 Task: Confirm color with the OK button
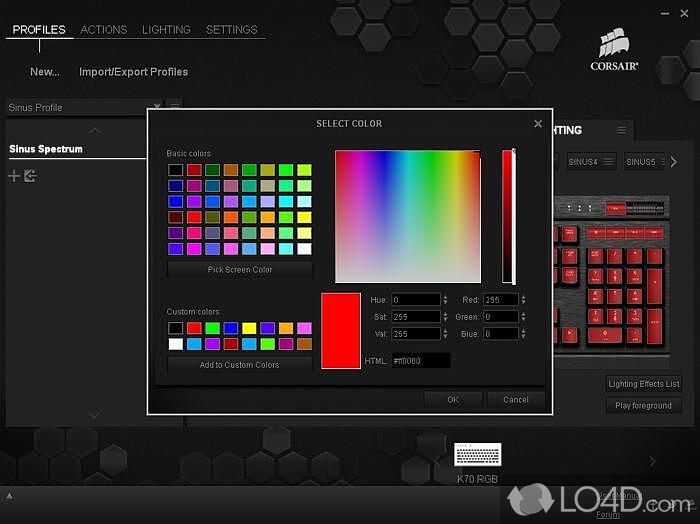[453, 399]
